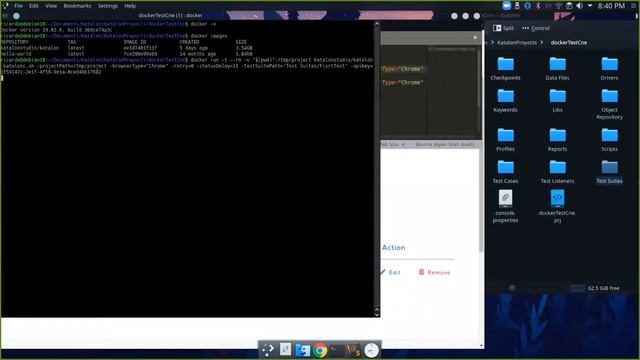Click the dockerTestCne breadcrumb

(x=569, y=42)
